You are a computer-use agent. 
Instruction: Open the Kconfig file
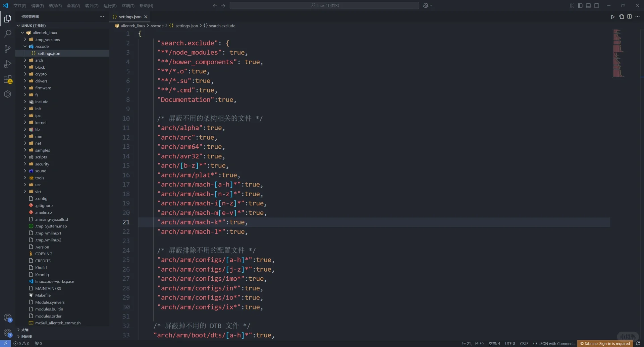pos(63,275)
